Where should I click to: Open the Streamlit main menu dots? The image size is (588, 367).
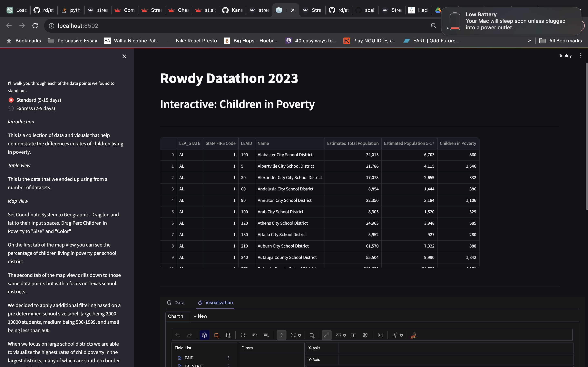click(581, 56)
